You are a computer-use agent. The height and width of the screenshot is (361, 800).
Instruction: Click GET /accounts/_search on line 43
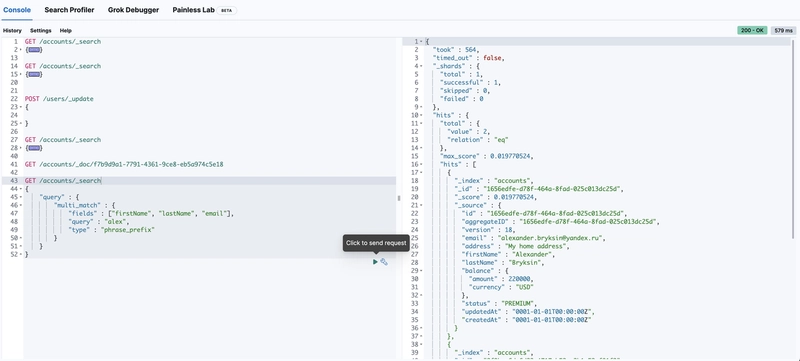63,180
